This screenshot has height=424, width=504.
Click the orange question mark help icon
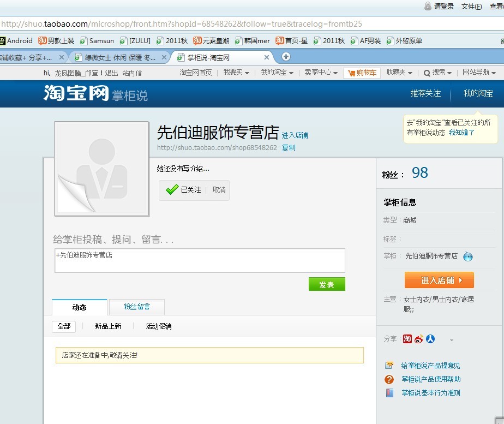tap(389, 380)
